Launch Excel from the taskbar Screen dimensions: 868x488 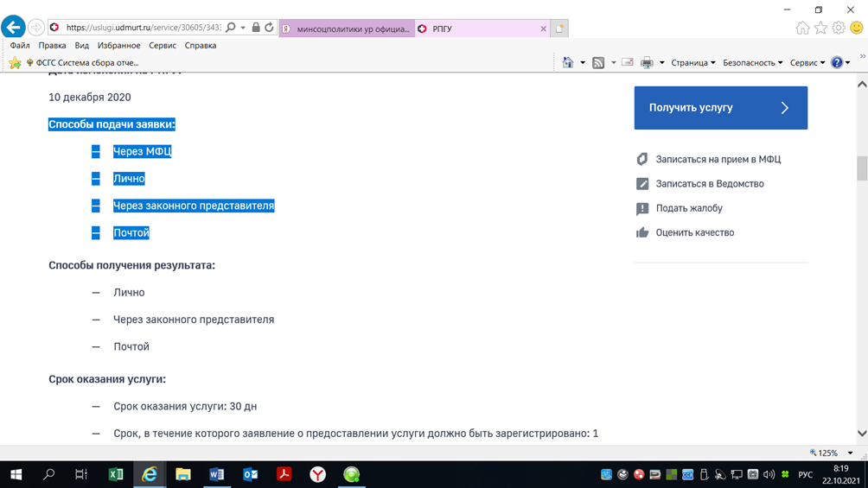(x=116, y=474)
